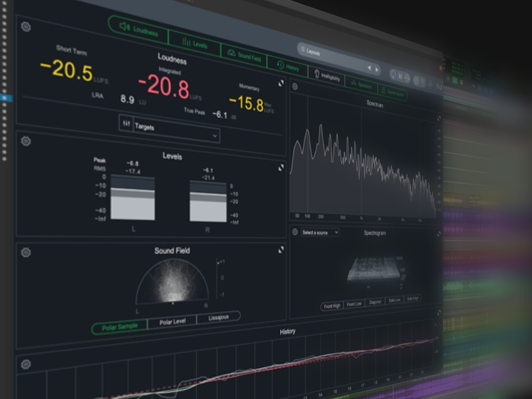
Task: Toggle the History module button
Action: click(287, 66)
